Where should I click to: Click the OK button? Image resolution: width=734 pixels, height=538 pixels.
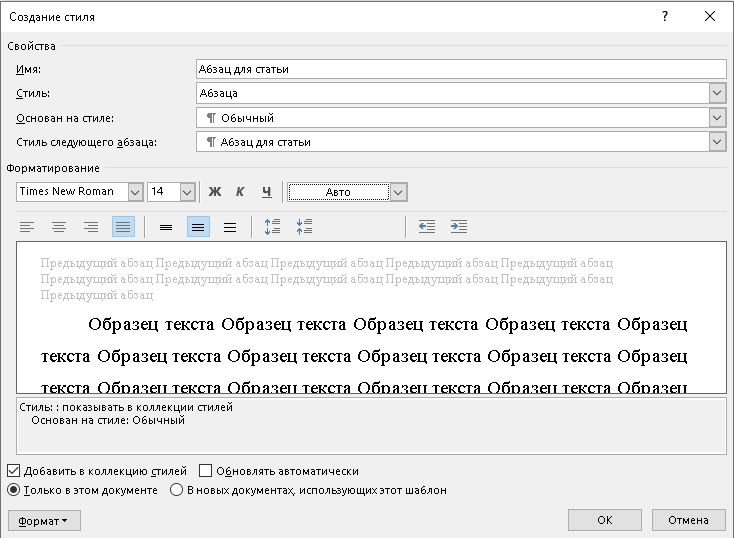point(605,520)
